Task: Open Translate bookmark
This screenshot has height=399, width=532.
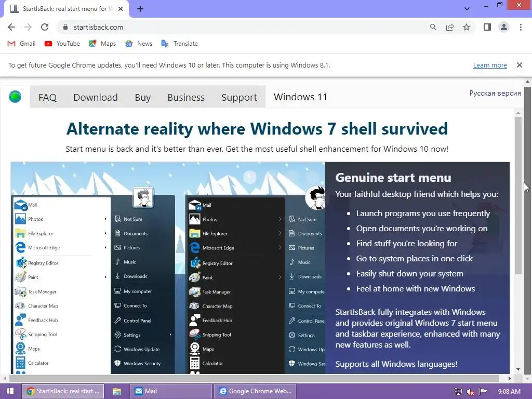Action: (x=179, y=44)
